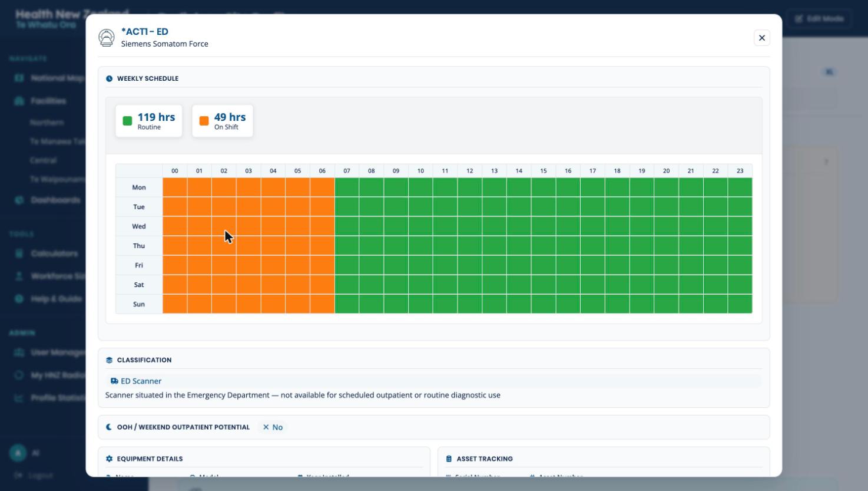Click the CT scanner icon beside ACT1 - ED
This screenshot has width=868, height=491.
(x=107, y=38)
